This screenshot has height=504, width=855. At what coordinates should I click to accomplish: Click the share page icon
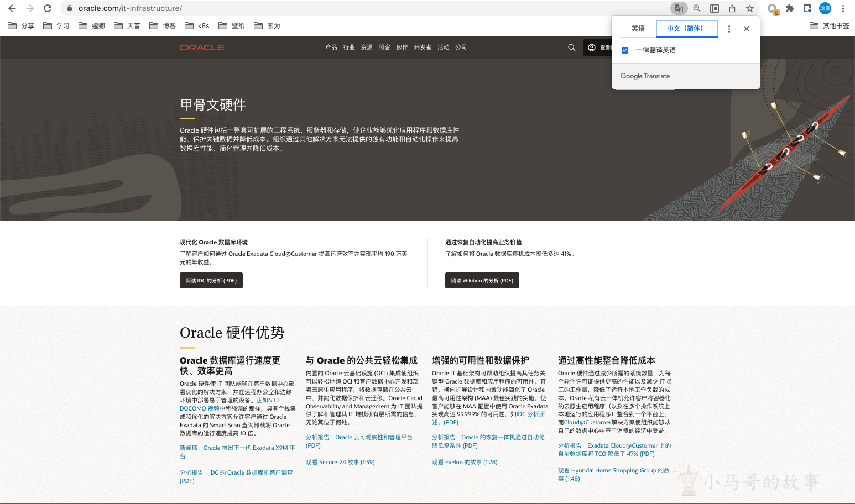pos(732,8)
